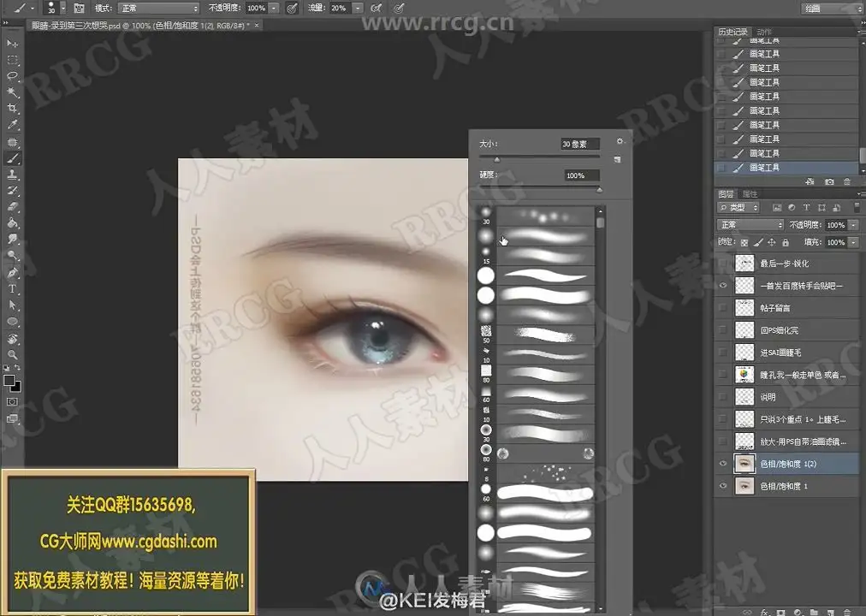Click the brush size 30 像素 field

point(580,144)
